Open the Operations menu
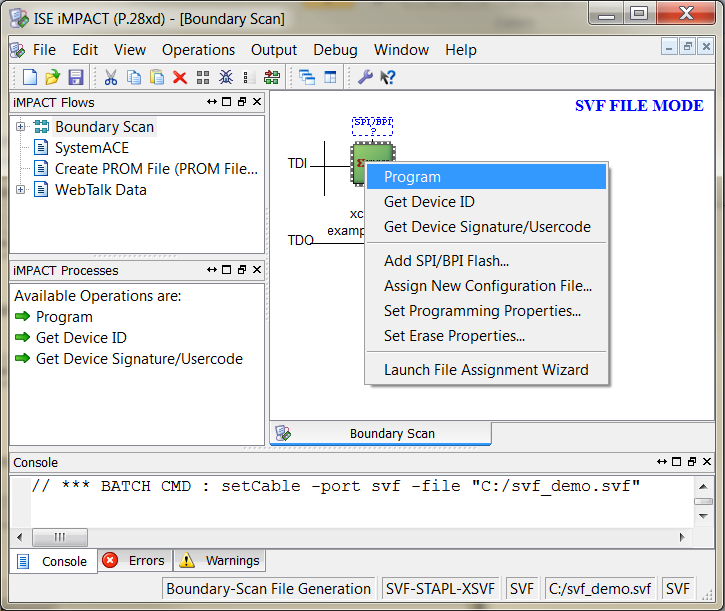 [x=198, y=50]
